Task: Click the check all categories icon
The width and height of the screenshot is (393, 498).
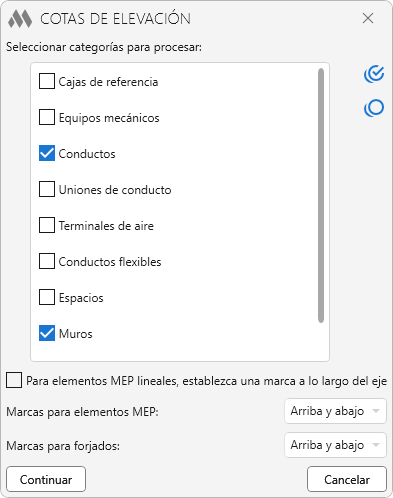Action: pos(374,74)
